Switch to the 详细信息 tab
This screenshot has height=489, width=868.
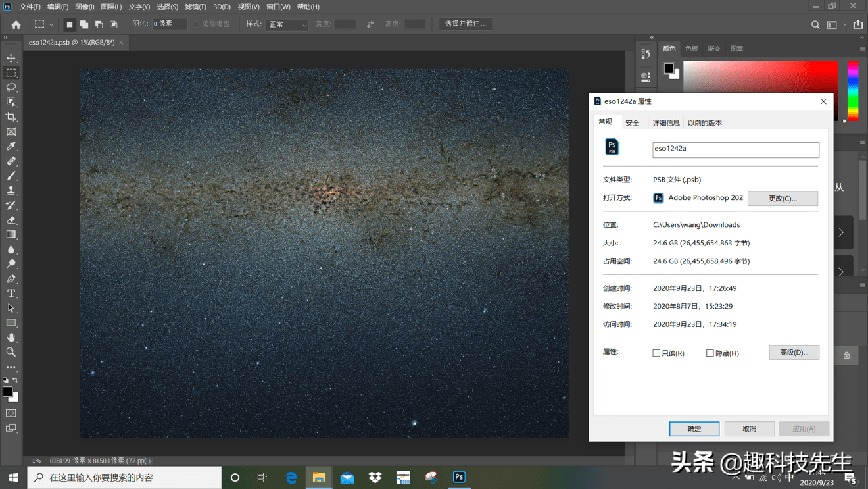(666, 123)
